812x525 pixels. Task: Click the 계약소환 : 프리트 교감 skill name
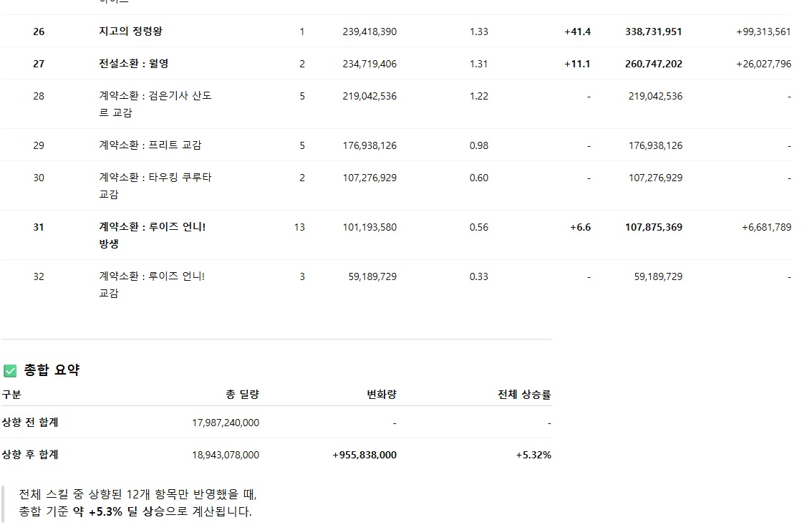(150, 145)
